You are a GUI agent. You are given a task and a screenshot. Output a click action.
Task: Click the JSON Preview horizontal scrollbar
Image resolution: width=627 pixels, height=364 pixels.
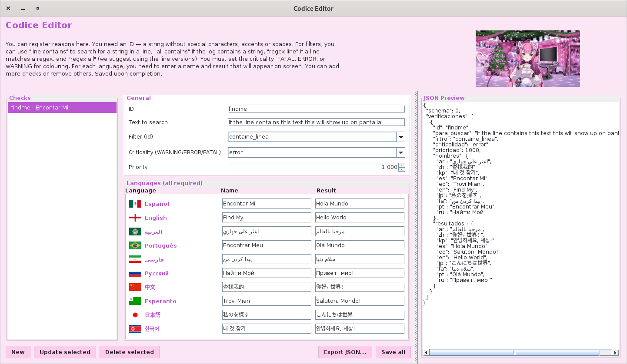[514, 352]
